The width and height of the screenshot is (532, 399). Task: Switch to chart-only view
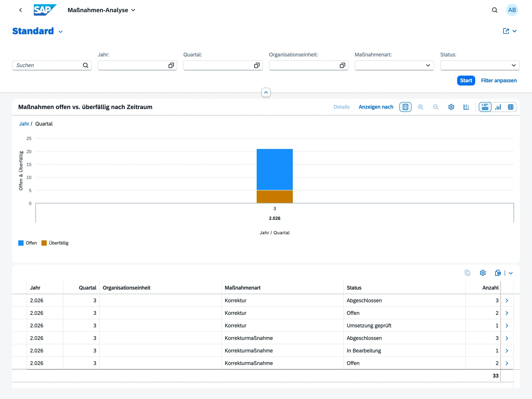(498, 107)
